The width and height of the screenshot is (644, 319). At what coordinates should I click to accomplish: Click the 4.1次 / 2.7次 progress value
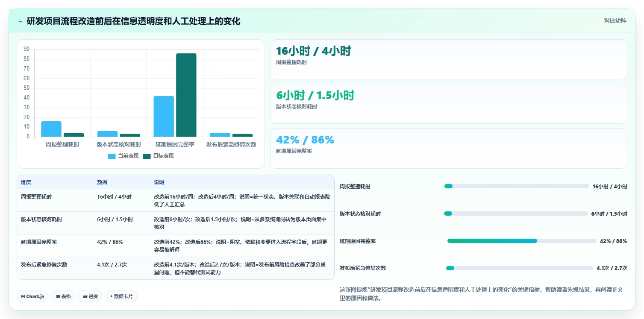(612, 268)
